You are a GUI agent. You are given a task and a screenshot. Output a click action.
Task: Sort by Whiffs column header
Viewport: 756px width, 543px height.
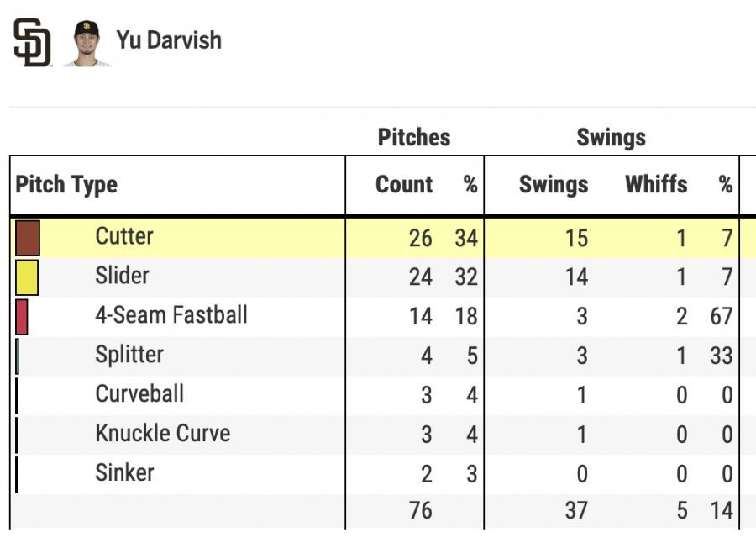click(656, 185)
